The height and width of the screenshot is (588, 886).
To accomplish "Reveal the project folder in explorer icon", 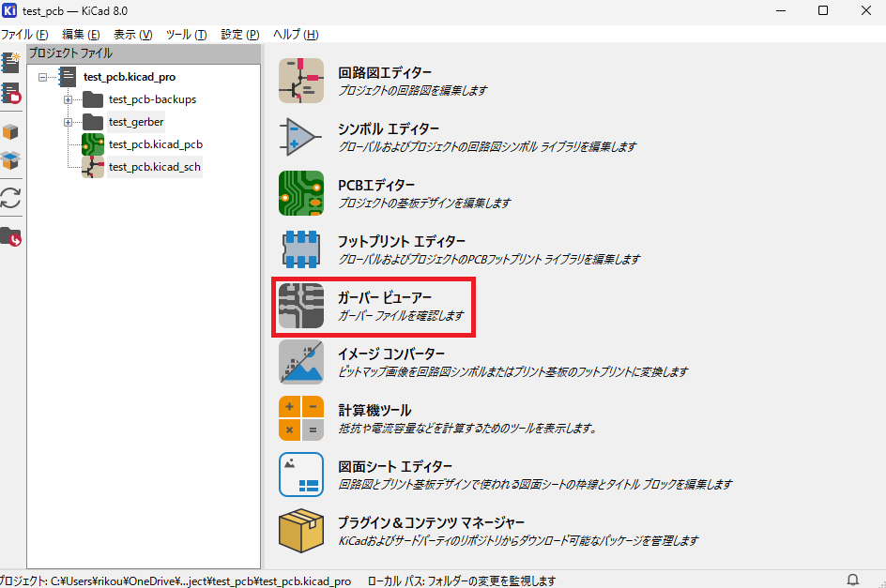I will pyautogui.click(x=10, y=236).
